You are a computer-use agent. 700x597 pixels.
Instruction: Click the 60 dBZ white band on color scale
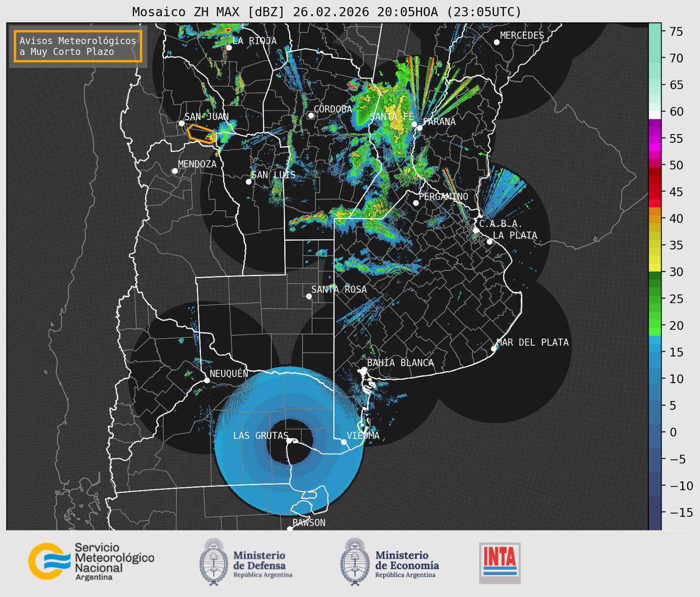pos(655,115)
